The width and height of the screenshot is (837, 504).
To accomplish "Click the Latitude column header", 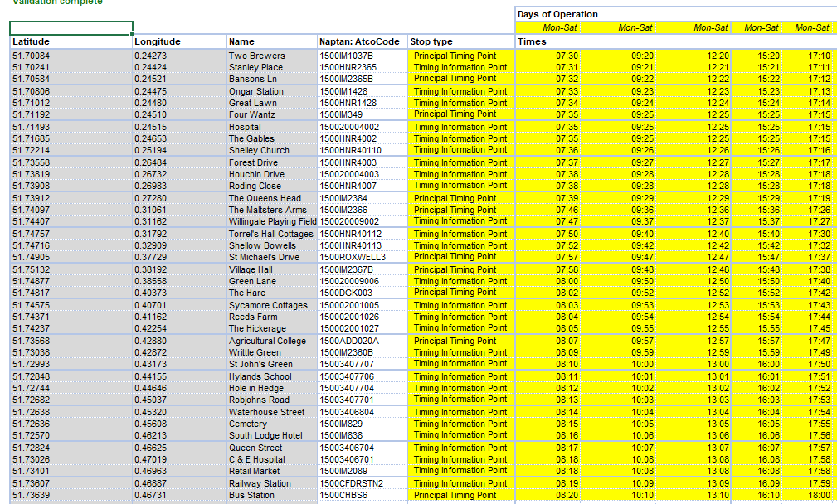I will pyautogui.click(x=71, y=41).
